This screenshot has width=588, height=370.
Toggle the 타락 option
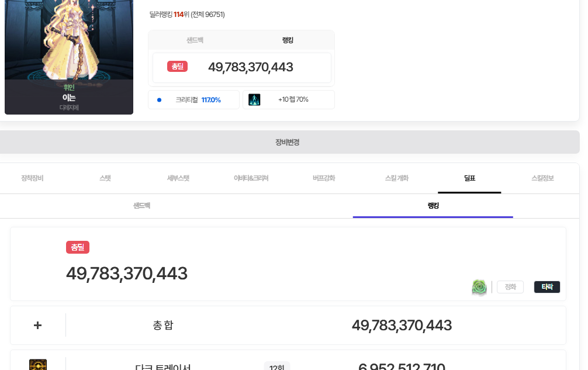547,287
